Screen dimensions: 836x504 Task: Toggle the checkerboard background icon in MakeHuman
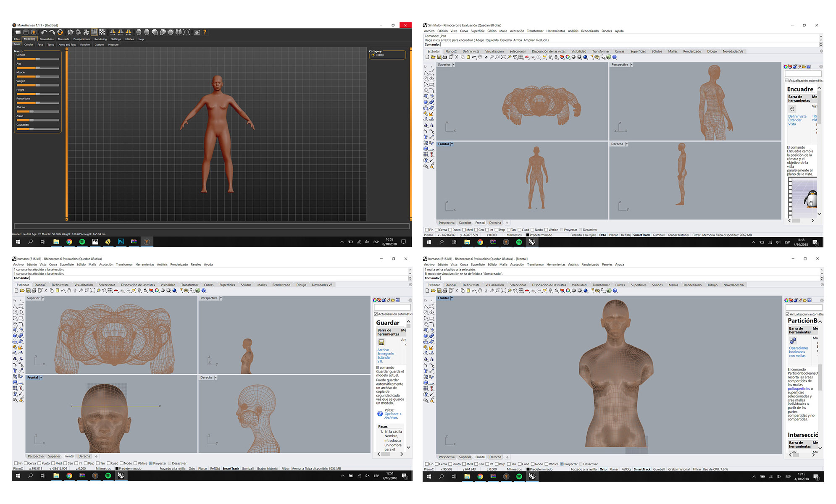click(102, 32)
